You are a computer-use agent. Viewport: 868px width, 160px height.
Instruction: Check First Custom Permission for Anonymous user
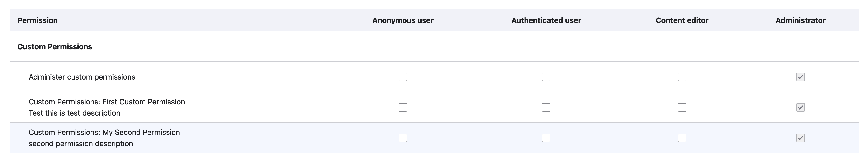click(403, 107)
